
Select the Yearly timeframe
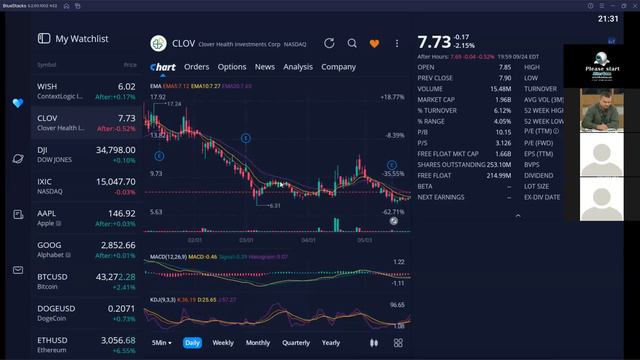(x=331, y=343)
